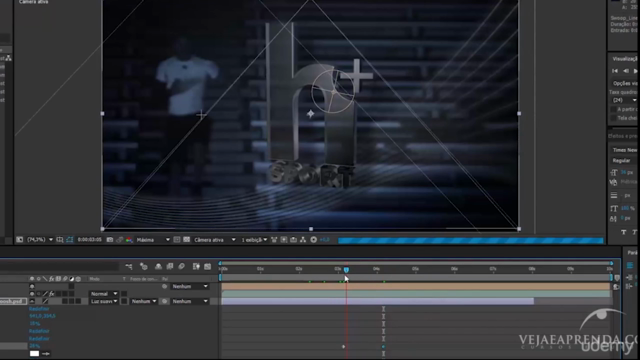640x360 pixels.
Task: Adjust the blue exposure value
Action: click(325, 240)
